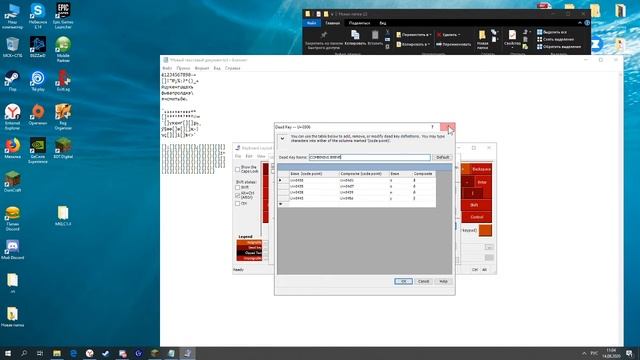
Task: Click the Backspace key on layout keyboard
Action: (x=481, y=169)
